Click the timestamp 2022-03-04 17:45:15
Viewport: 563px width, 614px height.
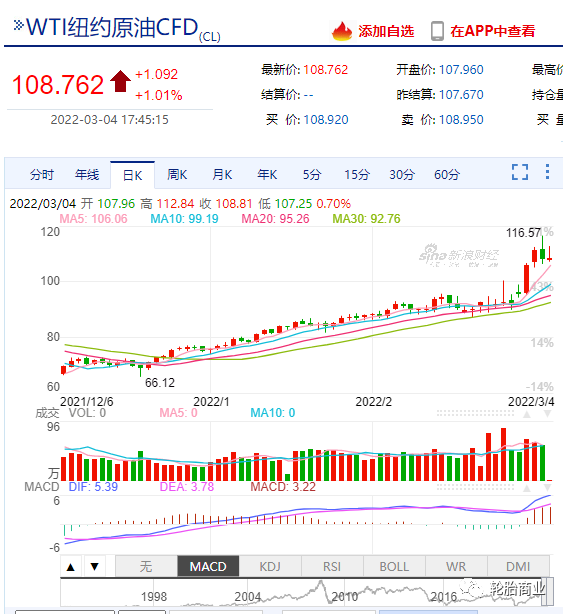110,120
